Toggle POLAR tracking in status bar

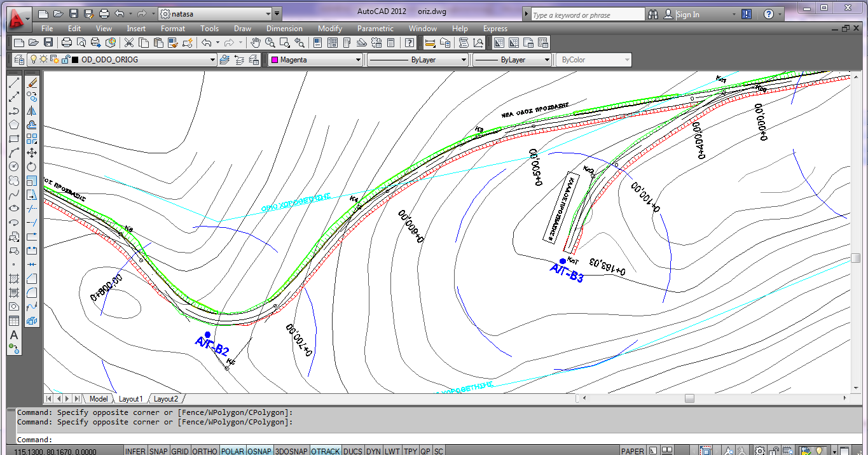pos(233,451)
